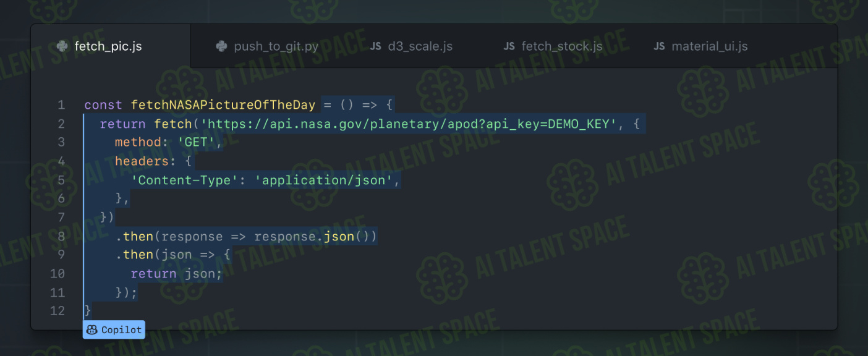Viewport: 868px width, 356px height.
Task: Click 'json => {' on line 9
Action: click(196, 255)
